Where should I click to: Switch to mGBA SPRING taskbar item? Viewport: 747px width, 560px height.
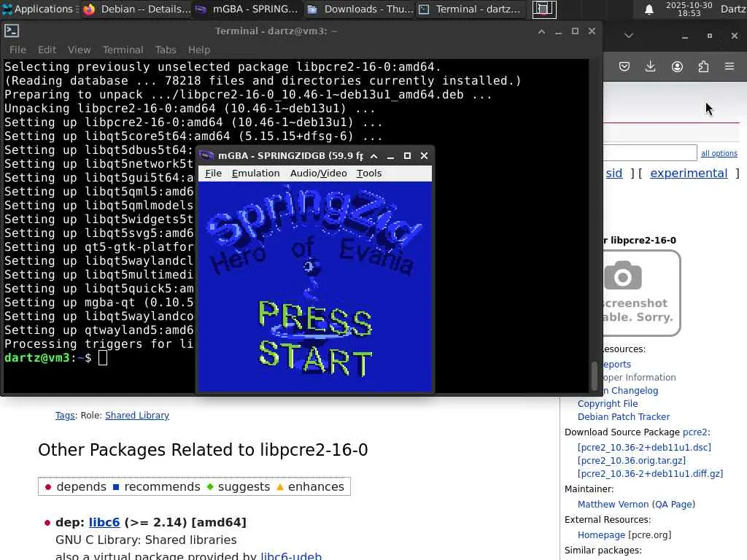click(x=248, y=9)
